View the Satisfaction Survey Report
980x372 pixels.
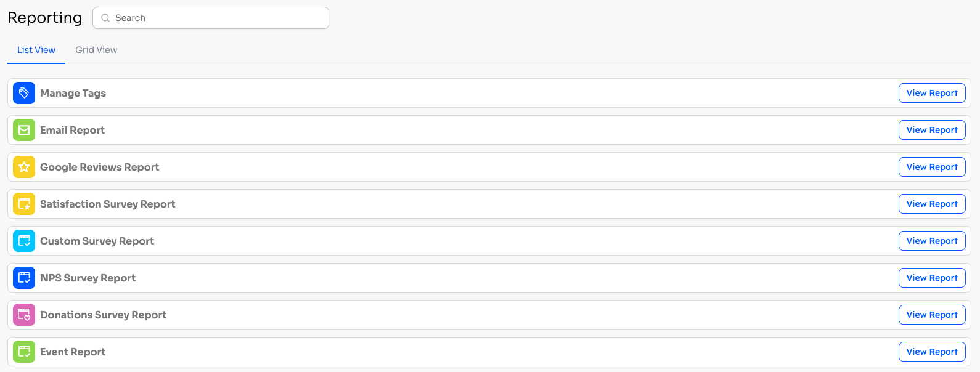pyautogui.click(x=932, y=204)
